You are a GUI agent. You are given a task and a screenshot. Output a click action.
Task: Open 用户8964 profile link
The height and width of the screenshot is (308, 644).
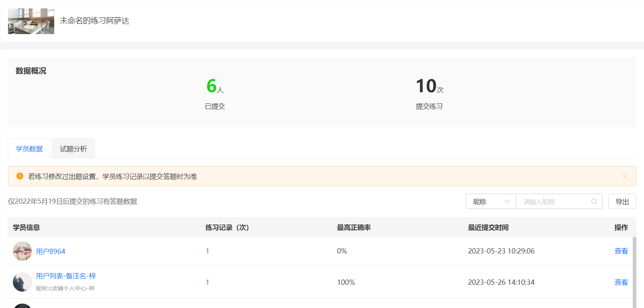pos(51,251)
